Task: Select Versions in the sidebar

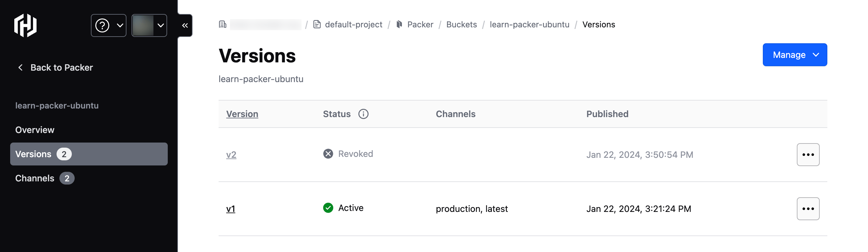Action: [89, 154]
